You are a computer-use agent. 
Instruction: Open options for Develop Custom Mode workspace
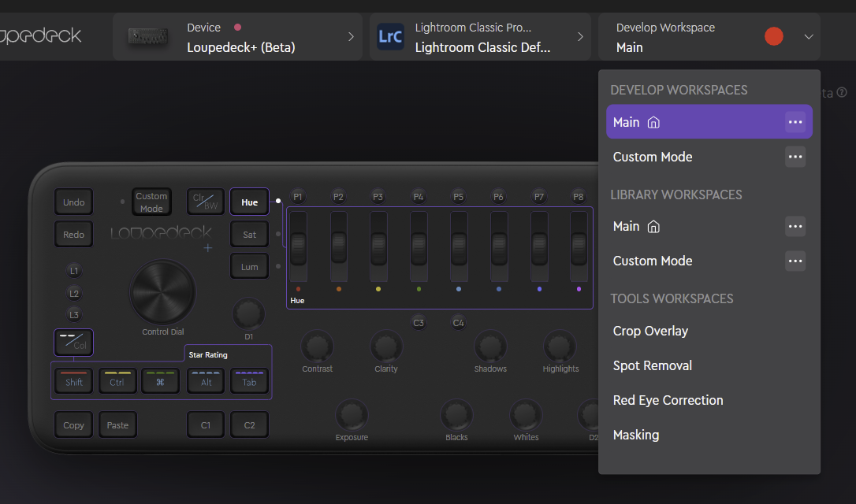795,157
